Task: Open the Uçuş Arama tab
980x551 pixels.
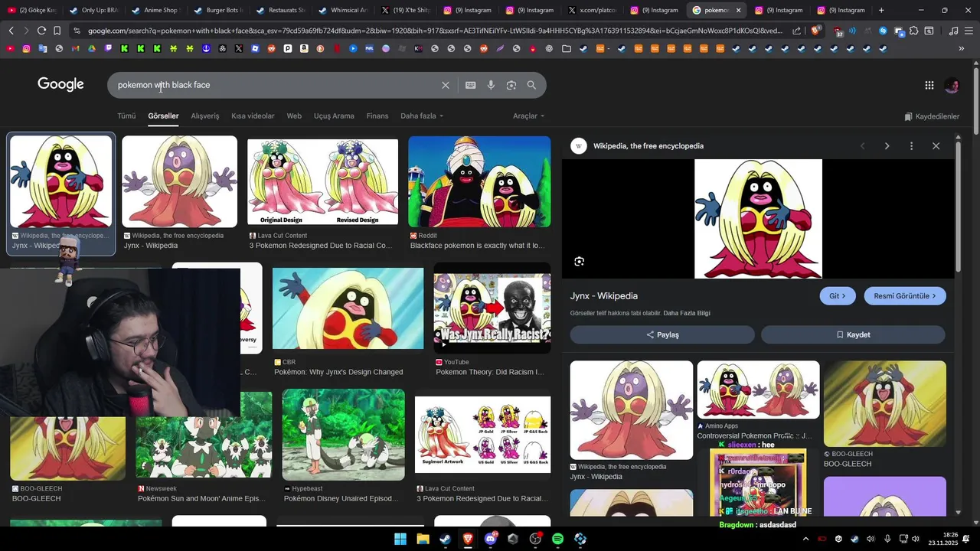Action: [x=334, y=116]
